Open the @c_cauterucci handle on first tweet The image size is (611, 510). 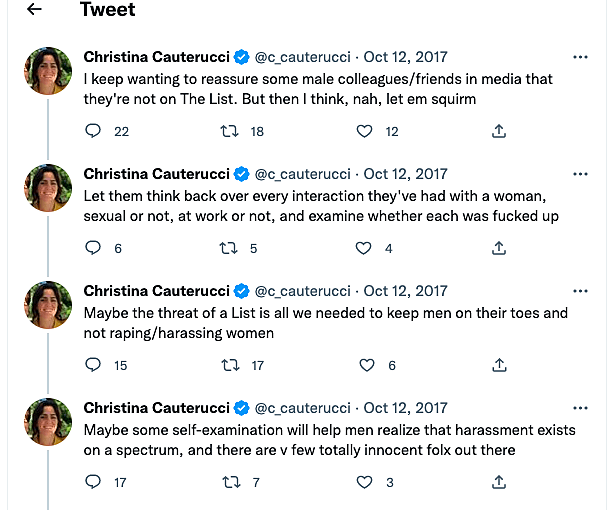pyautogui.click(x=303, y=57)
